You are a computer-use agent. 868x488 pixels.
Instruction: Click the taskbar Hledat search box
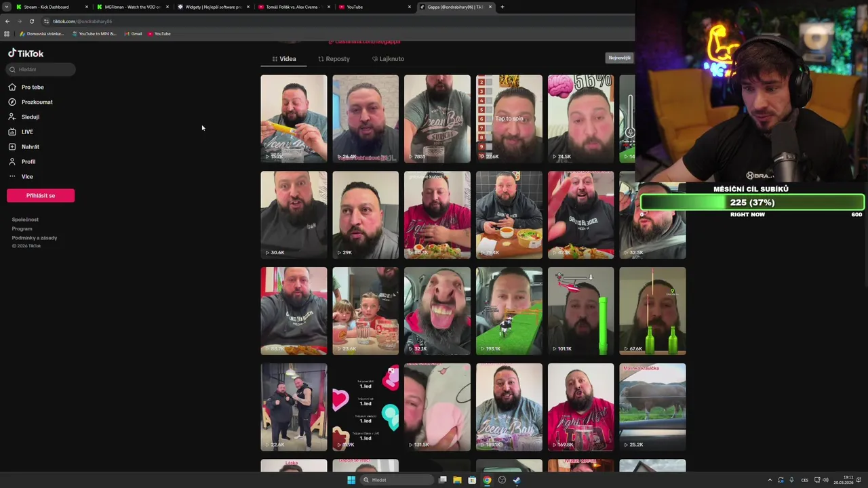tap(397, 480)
